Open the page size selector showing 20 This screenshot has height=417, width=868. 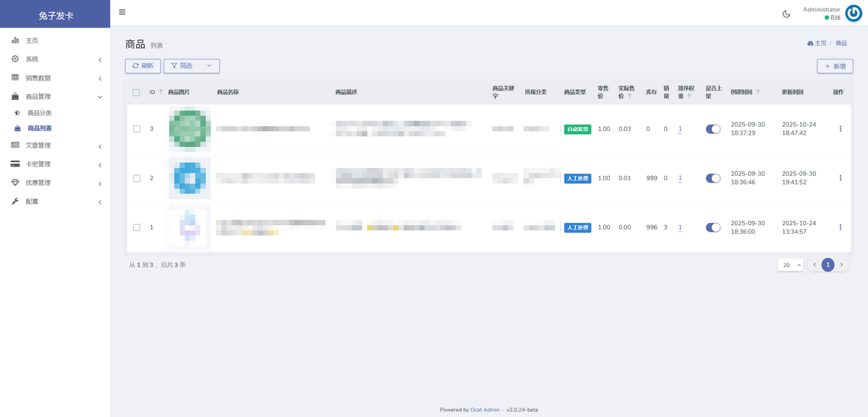[x=790, y=265]
